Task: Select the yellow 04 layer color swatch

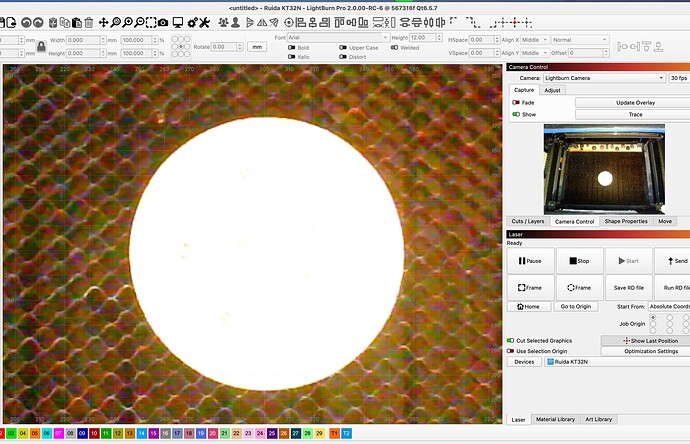Action: coord(23,433)
